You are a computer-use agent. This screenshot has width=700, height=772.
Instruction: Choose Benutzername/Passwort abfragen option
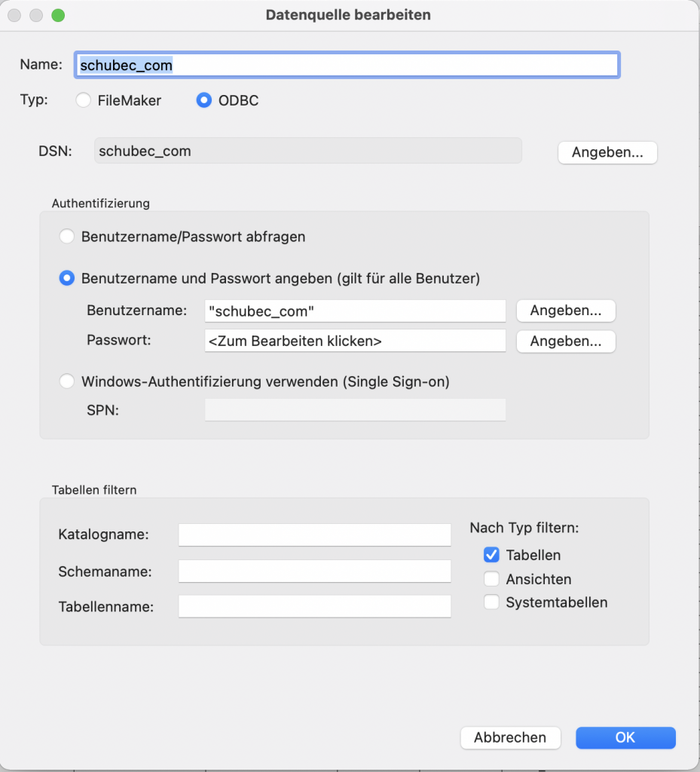click(67, 236)
